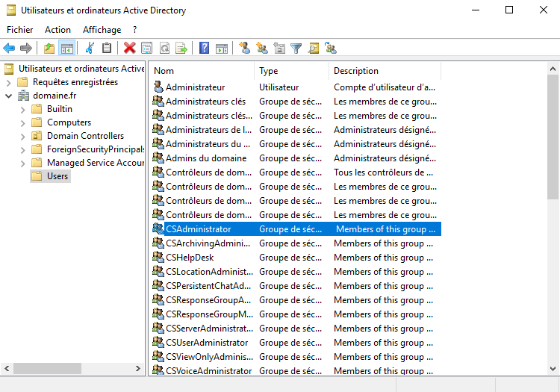Click the Tous les contrôleurs de ... description
The width and height of the screenshot is (560, 392).
click(x=383, y=172)
